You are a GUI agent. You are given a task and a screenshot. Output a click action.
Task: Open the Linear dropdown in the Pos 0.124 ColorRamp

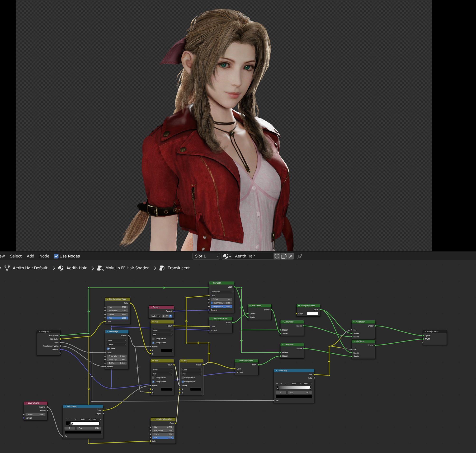click(x=96, y=419)
